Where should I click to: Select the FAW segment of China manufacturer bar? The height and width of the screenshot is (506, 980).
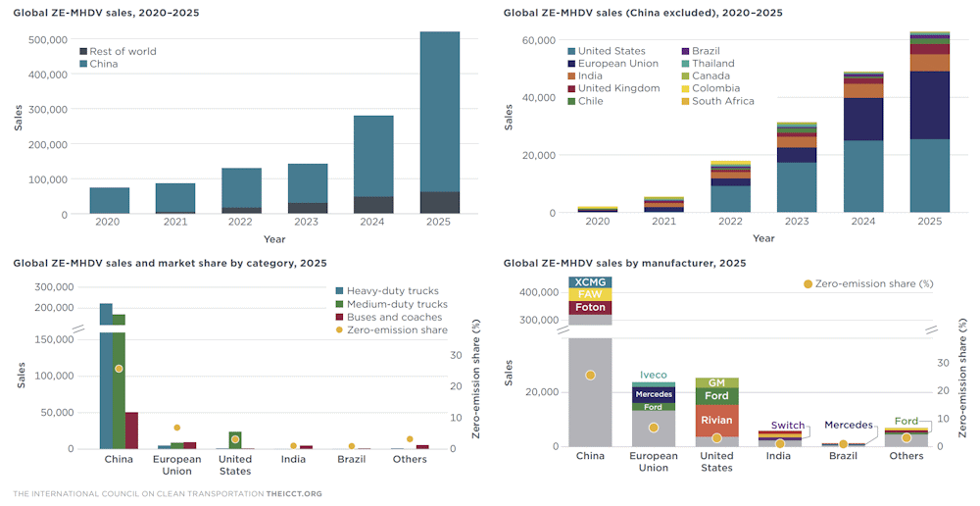590,294
